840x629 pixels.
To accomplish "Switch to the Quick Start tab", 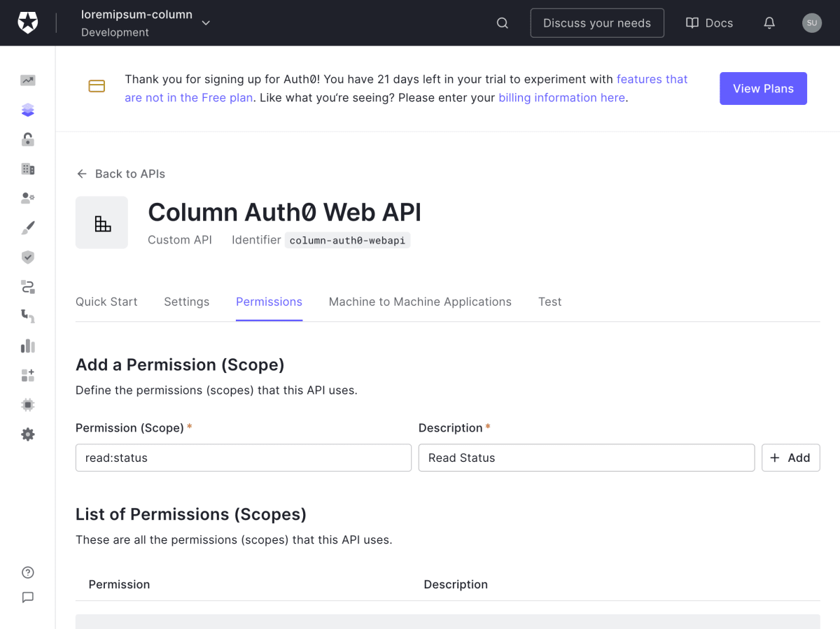I will (106, 302).
